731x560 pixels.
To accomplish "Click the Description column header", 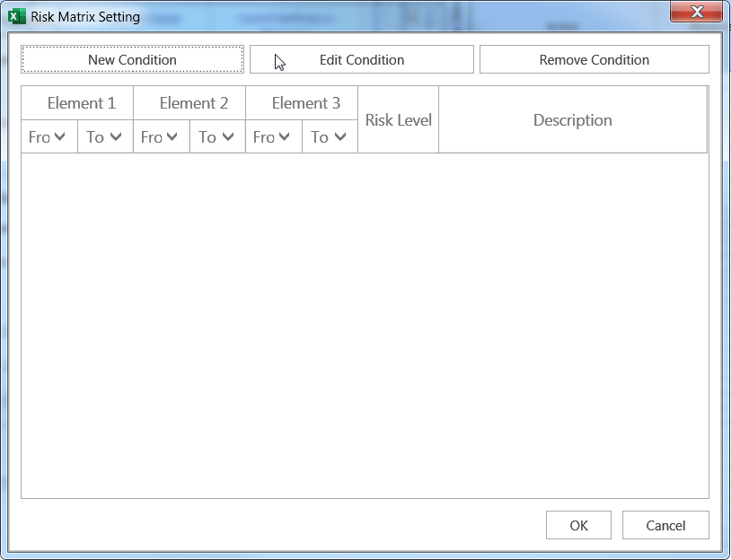I will (572, 120).
